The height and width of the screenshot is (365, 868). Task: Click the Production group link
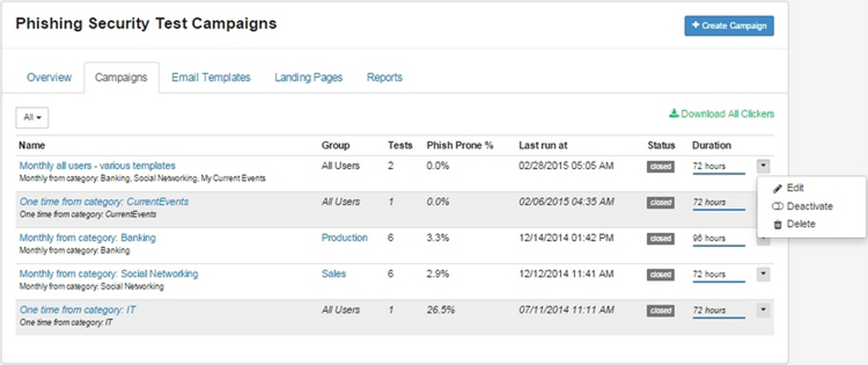344,237
